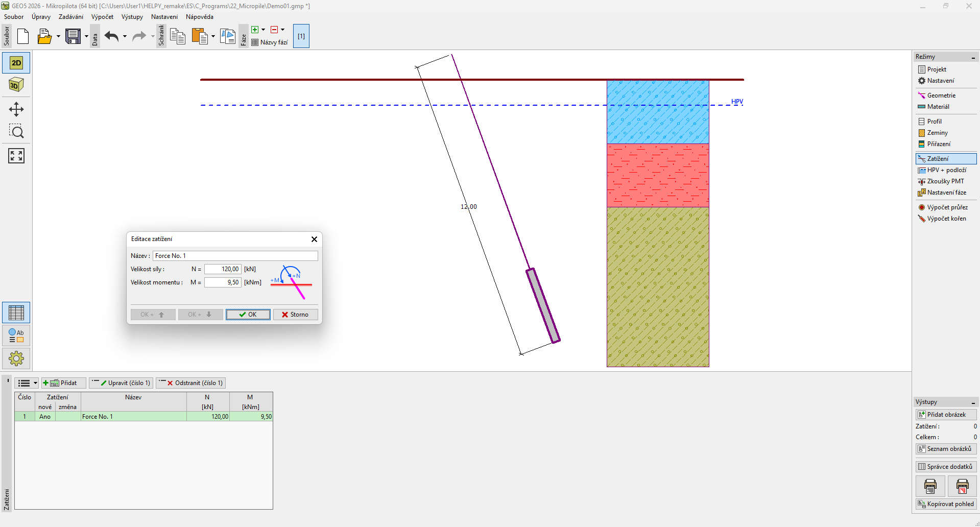Click the Zeminy color swatch mode item
Image resolution: width=980 pixels, height=527 pixels.
(x=937, y=133)
